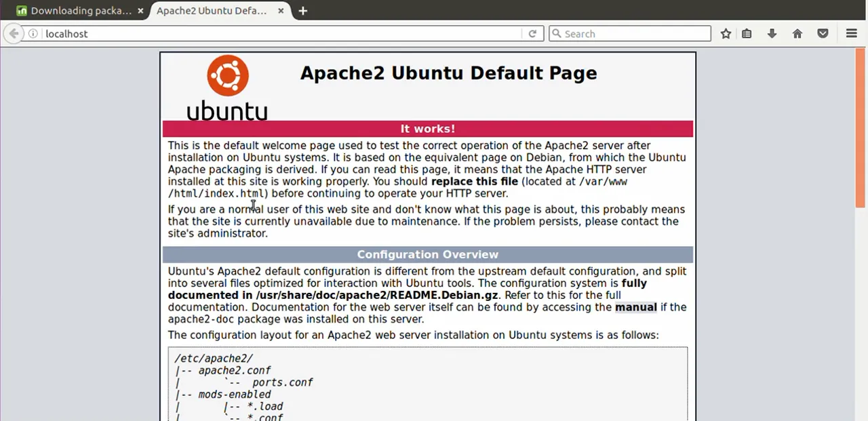Click the Configuration Overview section header
Screen dimensions: 868x421
(428, 255)
